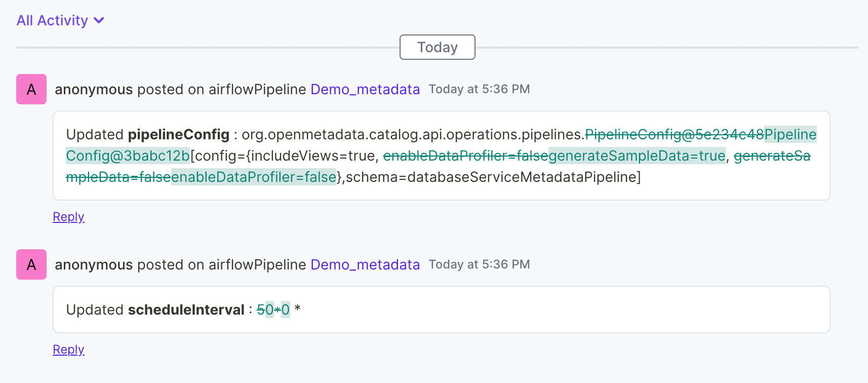Open the All Activity filter dropdown

pyautogui.click(x=60, y=20)
